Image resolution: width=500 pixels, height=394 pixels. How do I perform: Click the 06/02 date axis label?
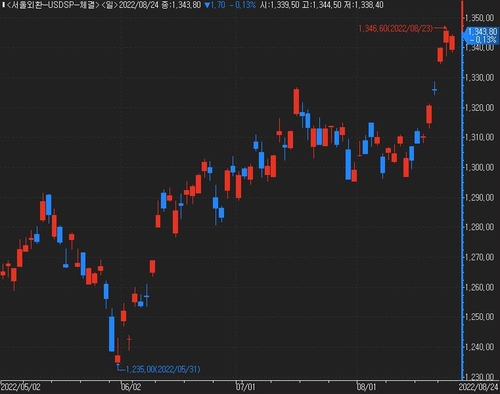click(131, 387)
